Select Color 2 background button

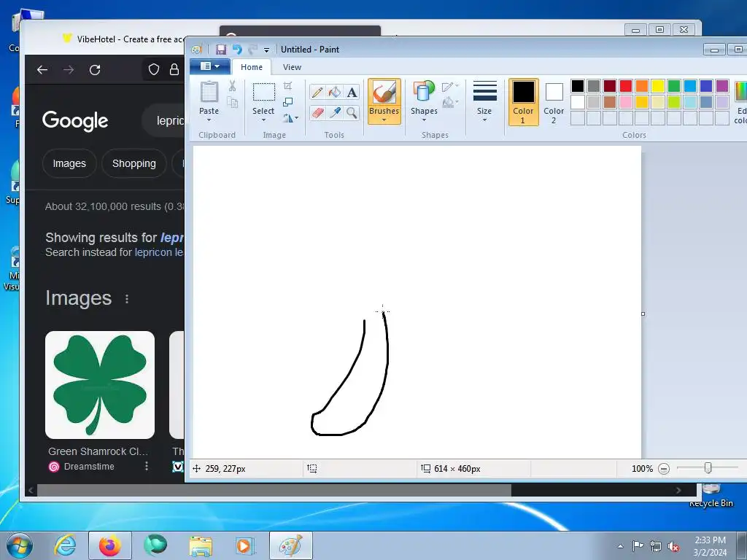point(554,102)
